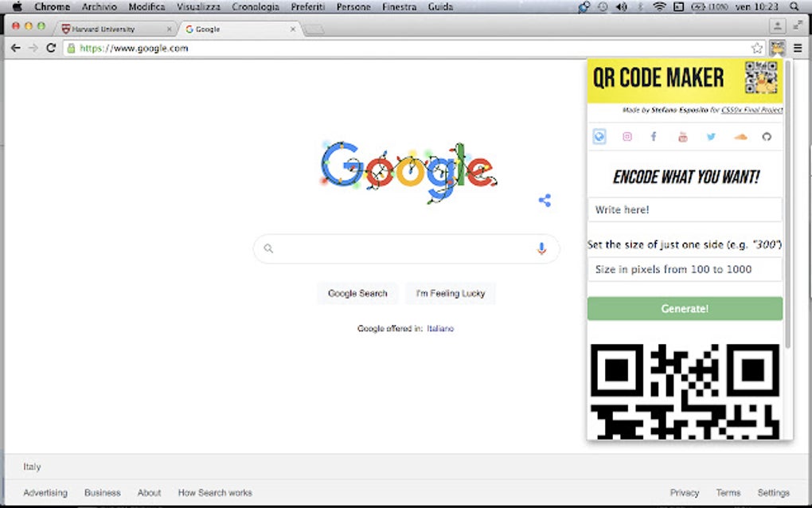
Task: Click the Write here! text field
Action: pos(684,209)
